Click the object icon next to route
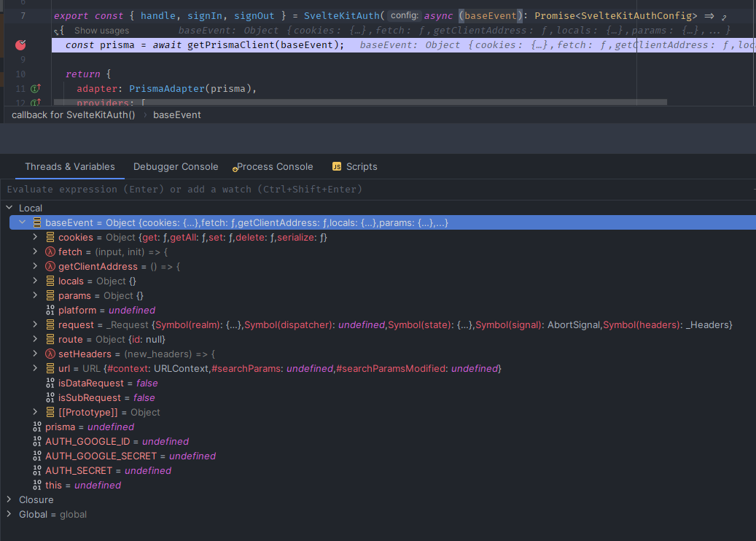The height and width of the screenshot is (541, 756). [50, 340]
